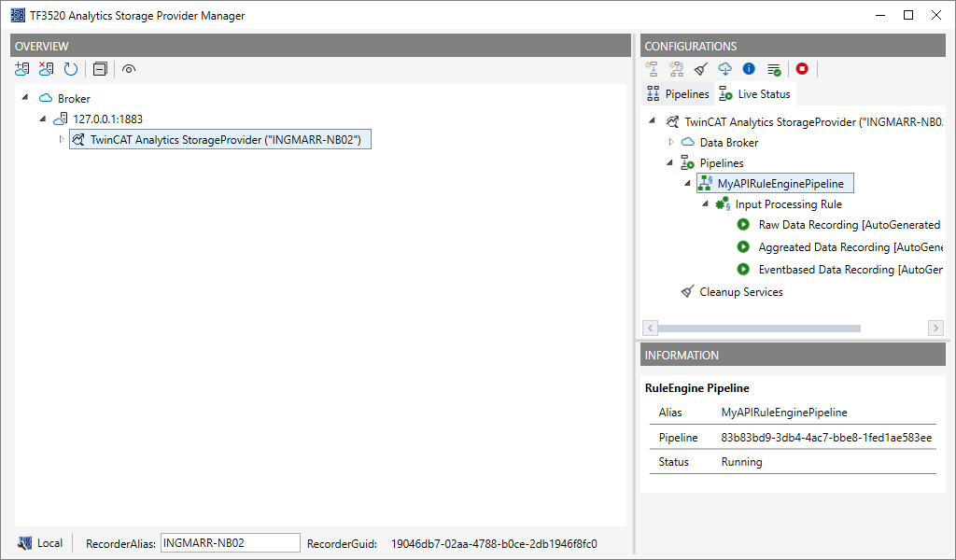Collapse the MyAPIRuleEnginePipeline node
This screenshot has width=956, height=560.
[687, 184]
